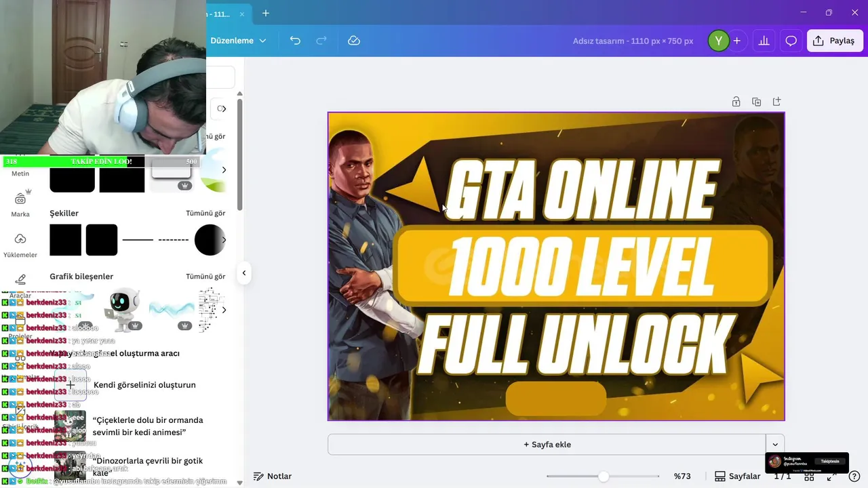Click the Sayfa ekle button

point(547,445)
